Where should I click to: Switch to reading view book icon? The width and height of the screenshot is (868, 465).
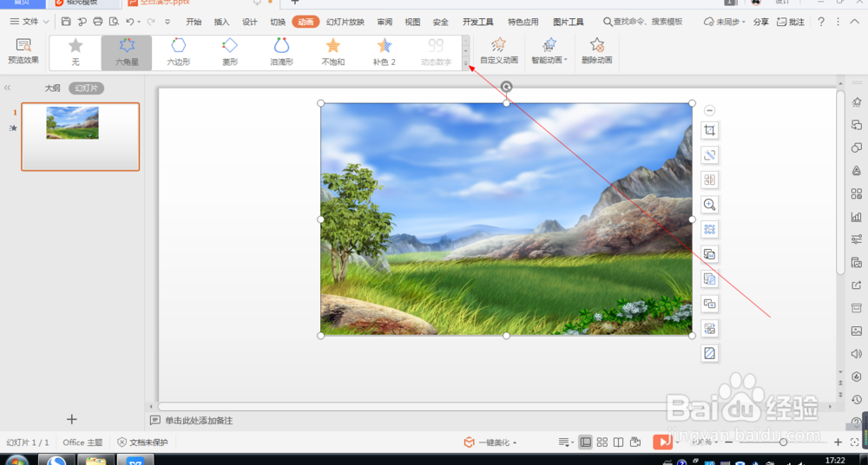click(618, 442)
